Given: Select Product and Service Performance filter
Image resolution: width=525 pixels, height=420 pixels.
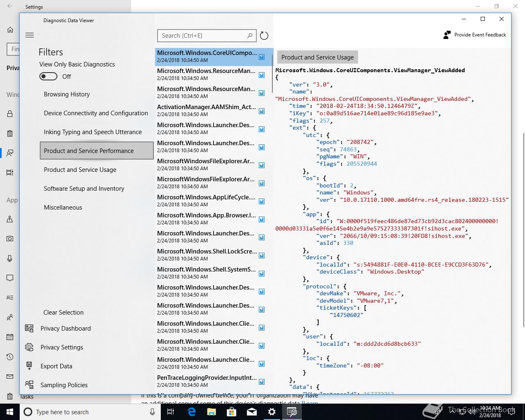Looking at the screenshot, I should pos(97,151).
